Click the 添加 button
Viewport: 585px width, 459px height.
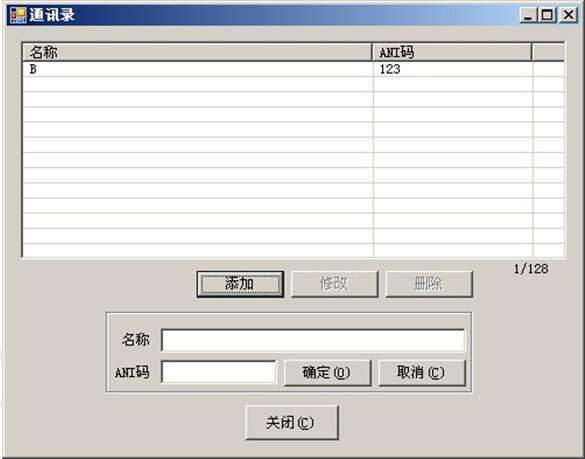coord(240,284)
